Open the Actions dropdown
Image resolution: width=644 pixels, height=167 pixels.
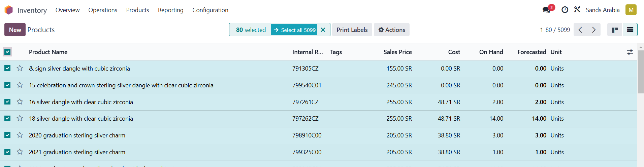pos(392,30)
